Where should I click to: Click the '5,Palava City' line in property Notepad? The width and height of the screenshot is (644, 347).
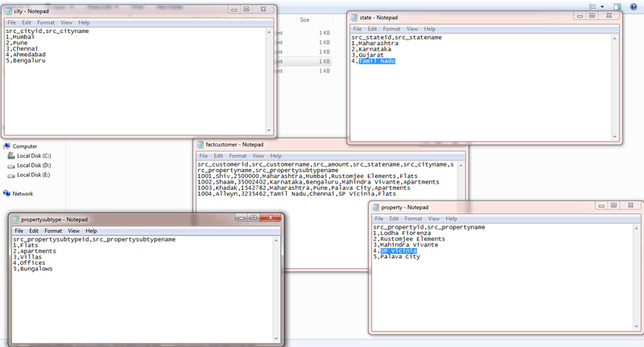point(397,257)
